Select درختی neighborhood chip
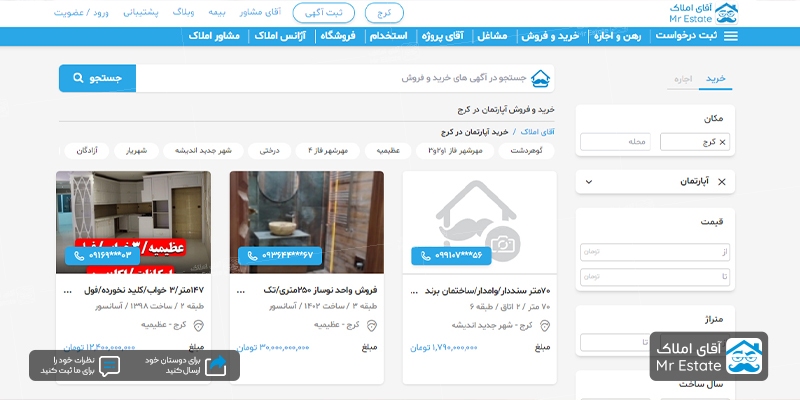 coord(269,151)
